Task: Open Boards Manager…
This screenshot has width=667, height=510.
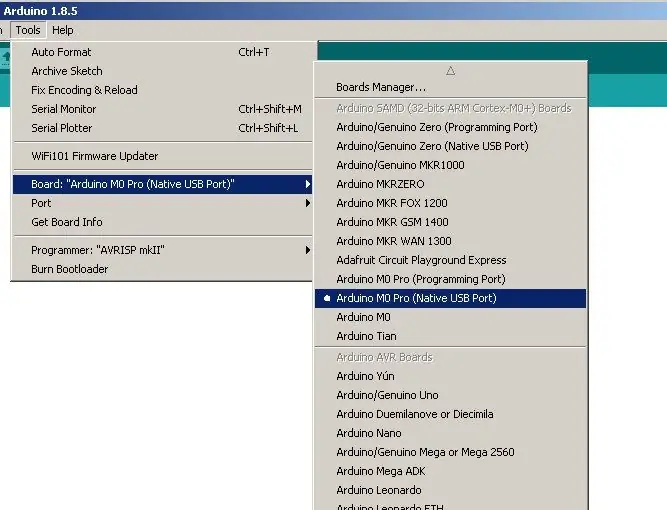Action: (450, 87)
